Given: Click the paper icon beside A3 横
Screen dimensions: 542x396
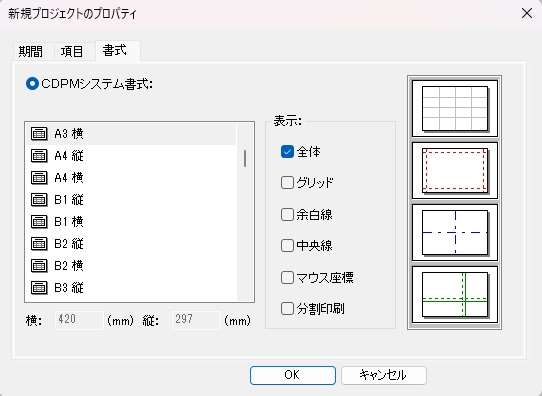Looking at the screenshot, I should click(x=39, y=133).
